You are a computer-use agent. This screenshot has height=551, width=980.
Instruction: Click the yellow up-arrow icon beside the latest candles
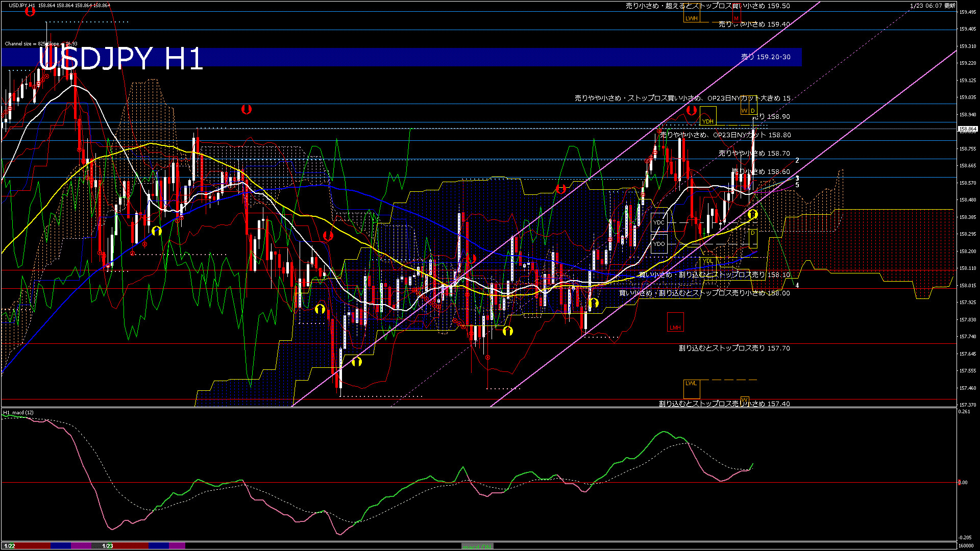(x=752, y=214)
